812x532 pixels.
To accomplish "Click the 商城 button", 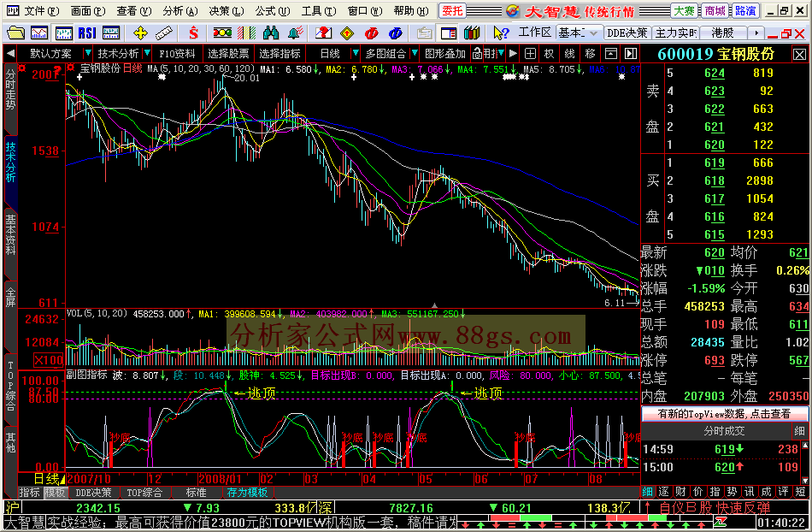I will click(715, 10).
